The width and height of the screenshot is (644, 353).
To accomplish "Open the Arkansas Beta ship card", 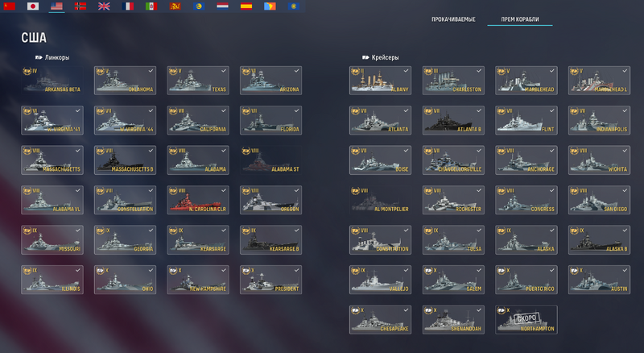I will pyautogui.click(x=52, y=81).
